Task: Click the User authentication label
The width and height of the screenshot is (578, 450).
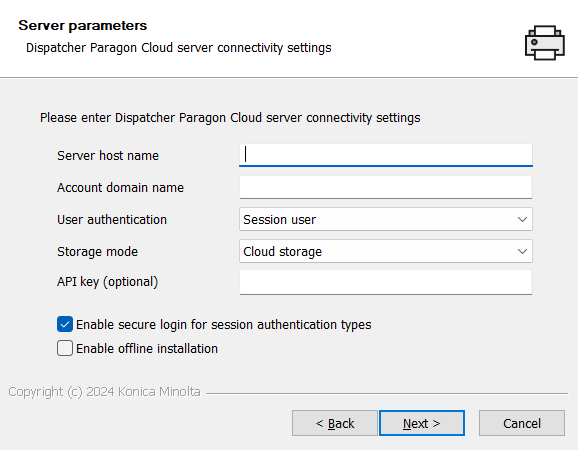Action: (112, 220)
